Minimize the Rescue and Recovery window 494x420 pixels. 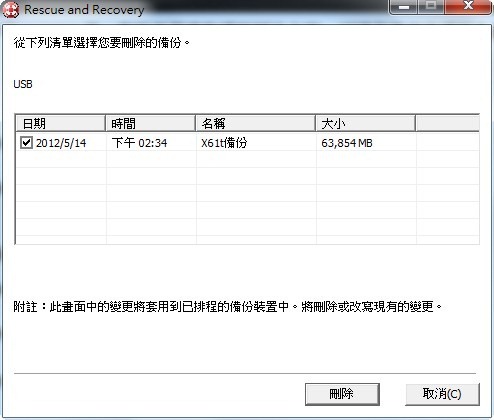click(x=404, y=6)
